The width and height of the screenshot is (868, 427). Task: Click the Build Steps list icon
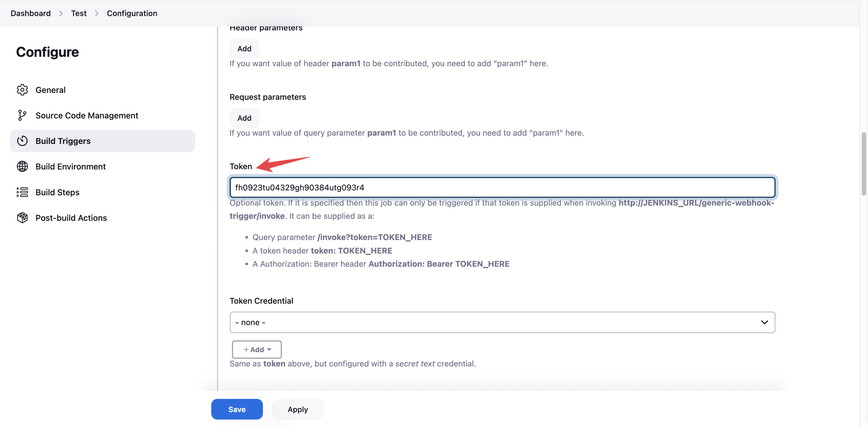(x=22, y=192)
